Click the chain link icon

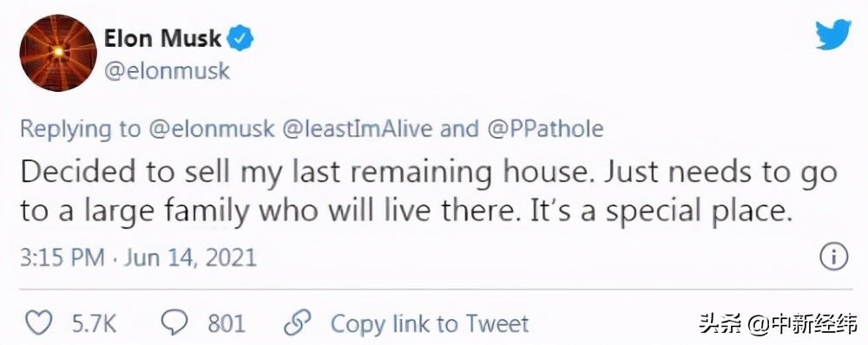[x=297, y=322]
